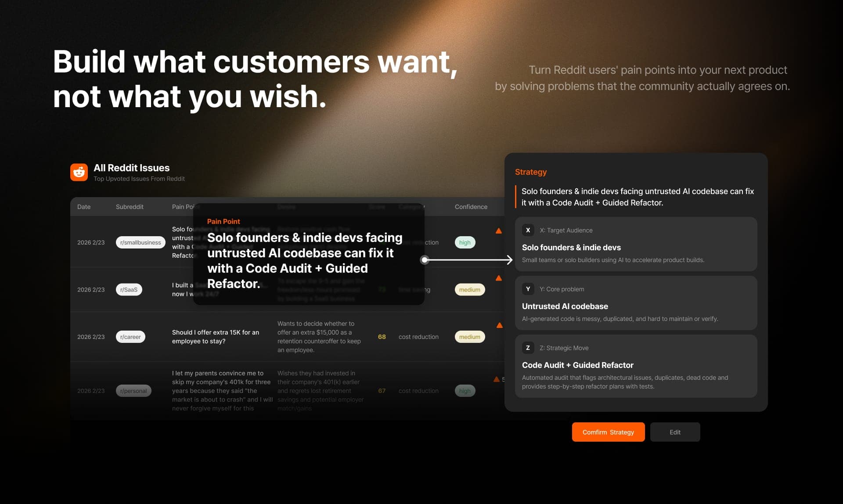This screenshot has height=504, width=843.
Task: Select the r/career subreddit tag
Action: pos(130,337)
